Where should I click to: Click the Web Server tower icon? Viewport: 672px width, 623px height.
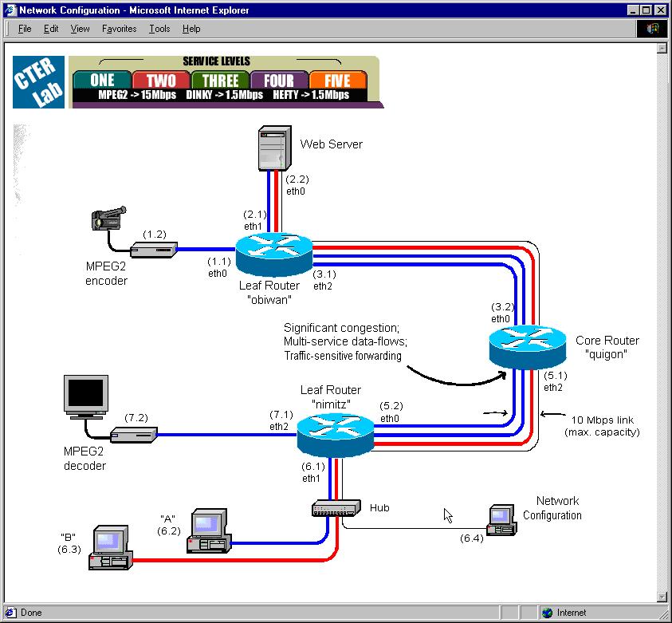tap(271, 148)
